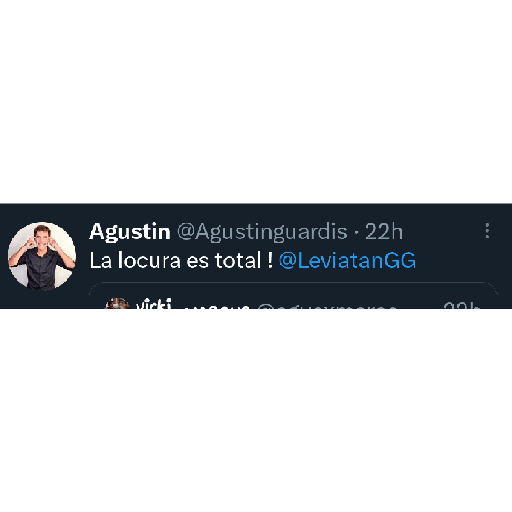This screenshot has width=512, height=512.
Task: Open the @Agustinguardis handle
Action: (x=262, y=232)
